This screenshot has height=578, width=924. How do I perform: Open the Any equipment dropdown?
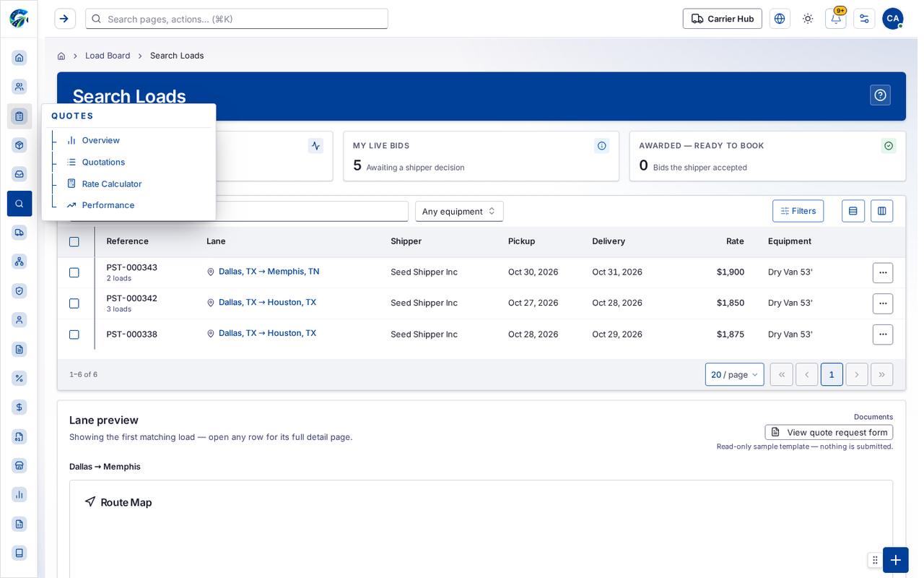point(459,211)
